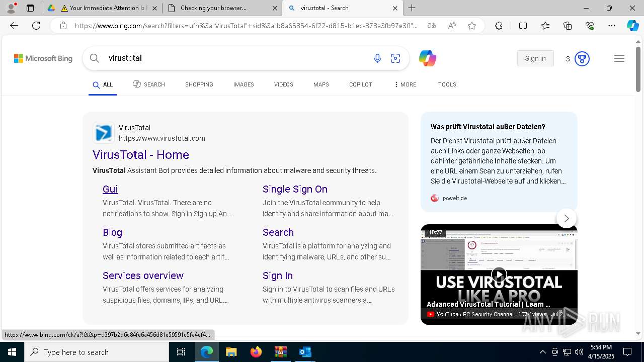This screenshot has height=362, width=644.
Task: Open the Extensions puzzle icon
Action: (x=499, y=26)
